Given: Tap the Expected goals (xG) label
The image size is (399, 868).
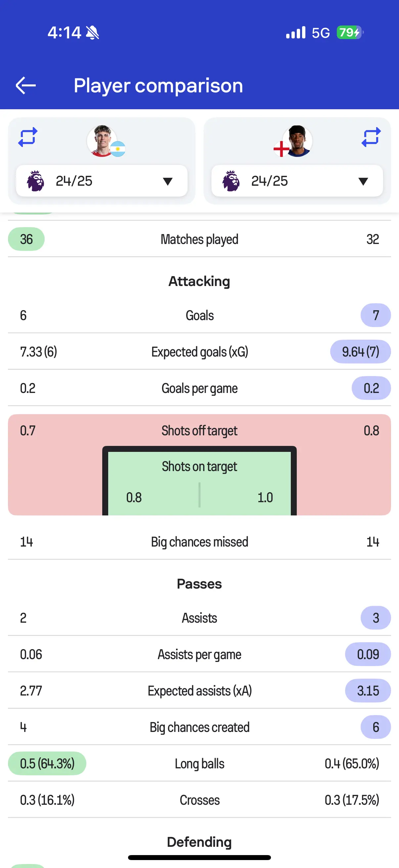Looking at the screenshot, I should [199, 352].
